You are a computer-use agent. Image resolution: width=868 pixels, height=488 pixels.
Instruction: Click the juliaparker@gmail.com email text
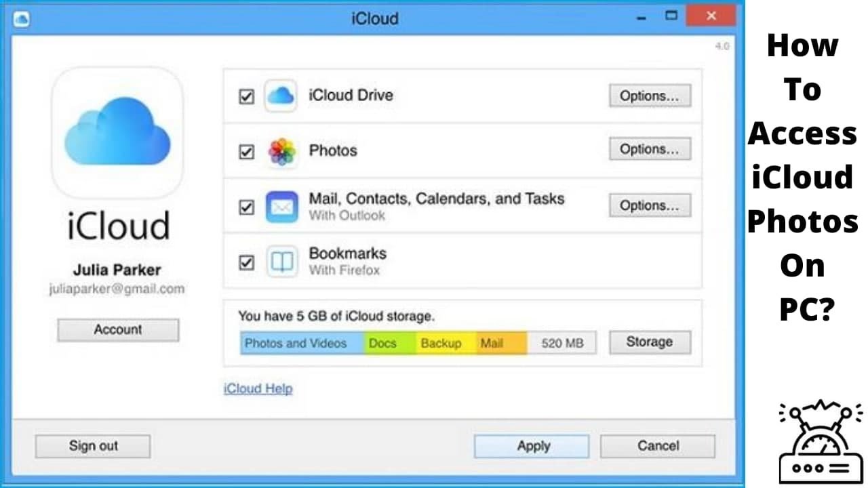[x=117, y=289]
